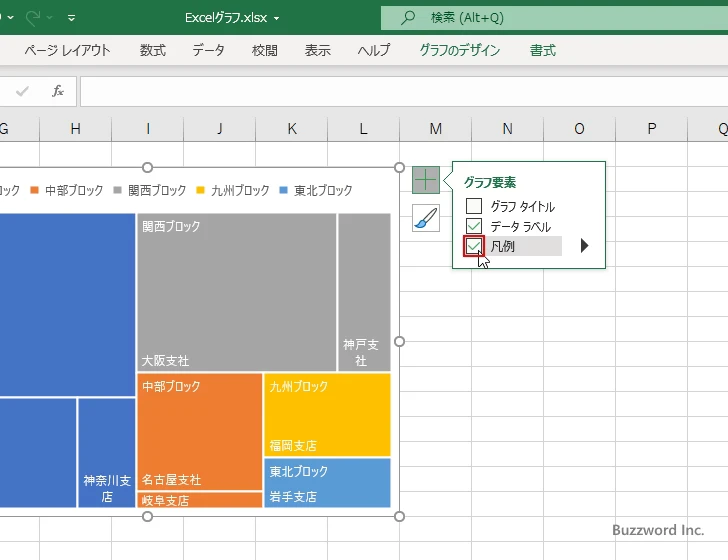Click the 検索 (Alt+Q) search box

(554, 18)
